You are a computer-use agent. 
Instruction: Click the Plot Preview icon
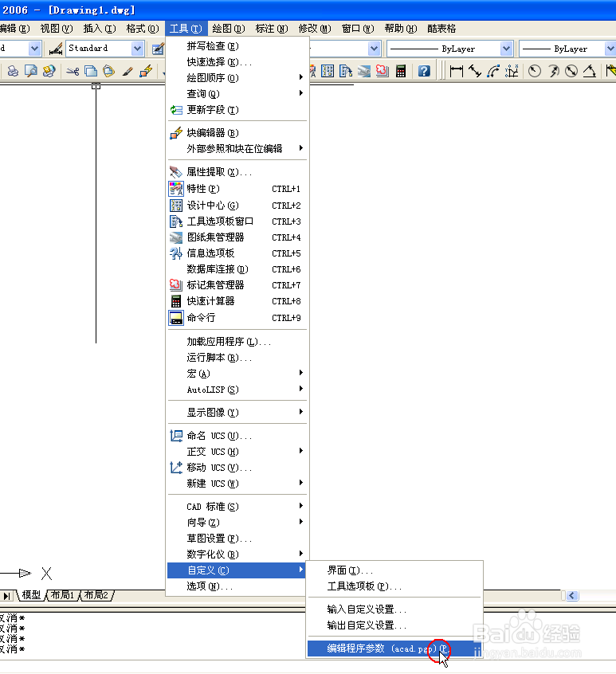point(31,71)
